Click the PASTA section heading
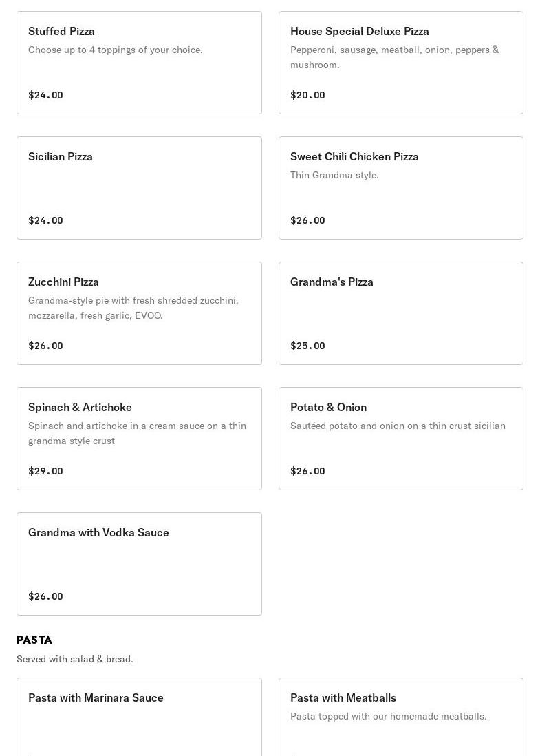Image resolution: width=540 pixels, height=756 pixels. (x=34, y=640)
